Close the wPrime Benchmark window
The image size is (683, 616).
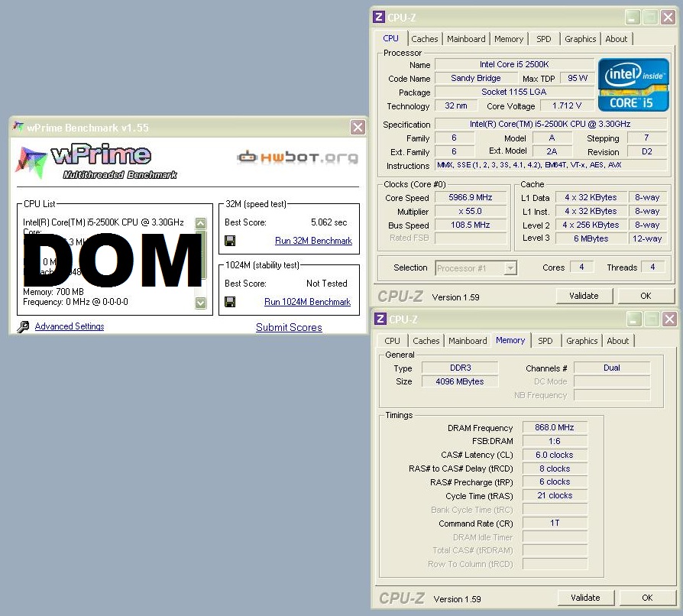357,128
